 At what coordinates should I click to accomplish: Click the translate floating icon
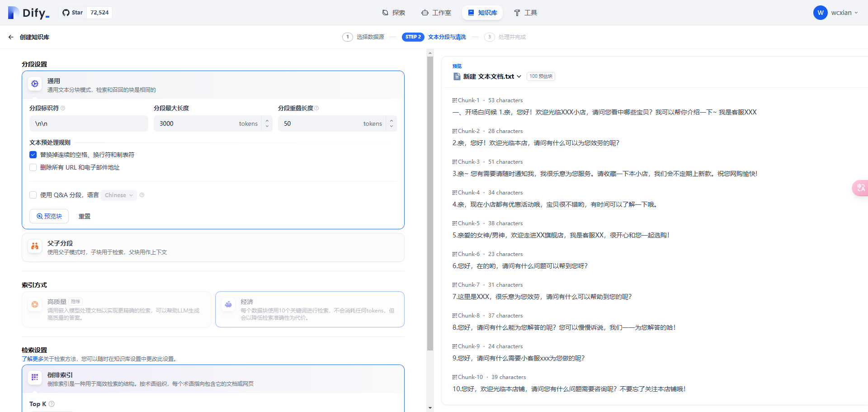coord(860,188)
